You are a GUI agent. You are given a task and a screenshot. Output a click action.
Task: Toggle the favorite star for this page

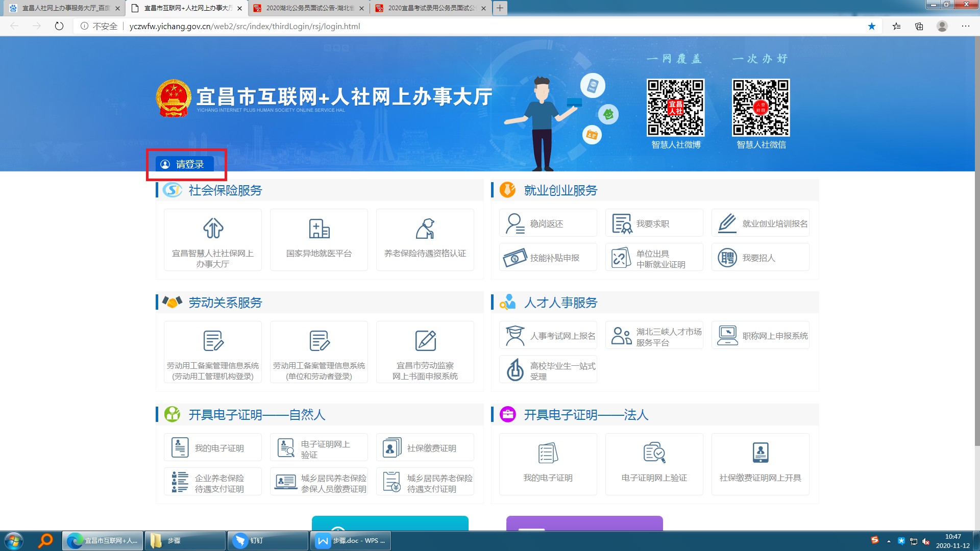tap(872, 26)
